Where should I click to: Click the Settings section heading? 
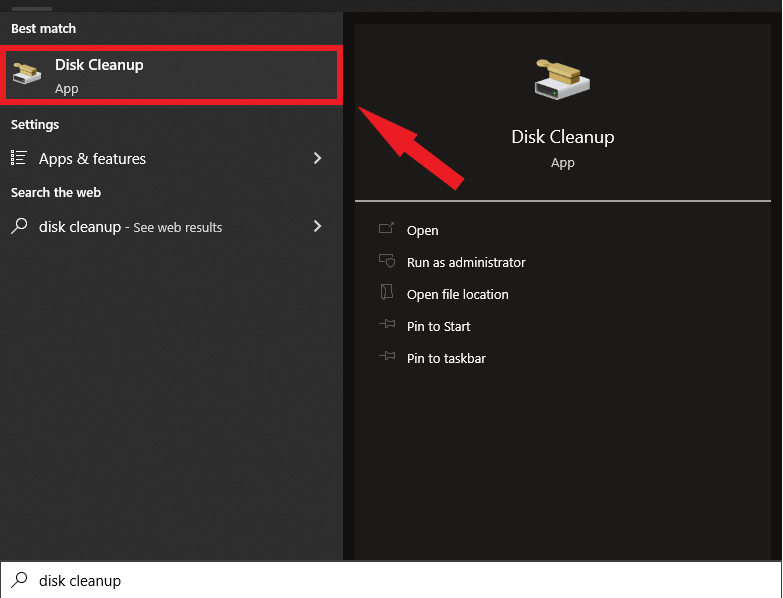[x=35, y=124]
